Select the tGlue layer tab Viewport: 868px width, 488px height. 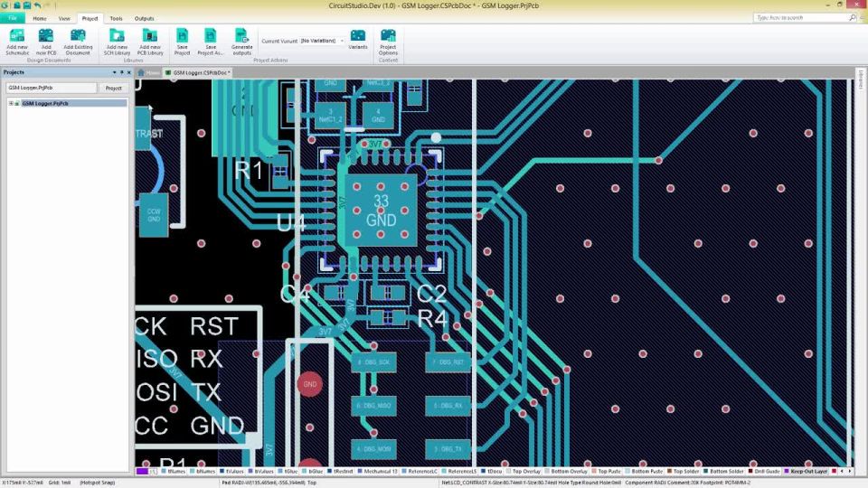coord(288,472)
